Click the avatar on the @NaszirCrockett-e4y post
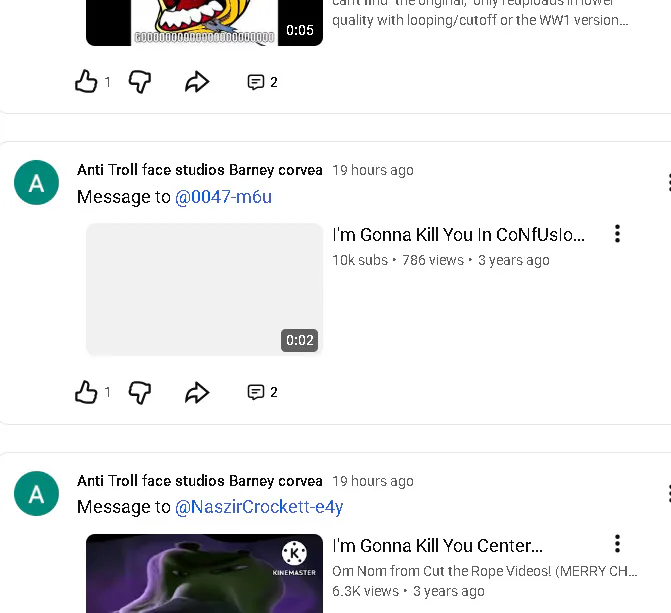Viewport: 671px width, 613px height. tap(37, 493)
